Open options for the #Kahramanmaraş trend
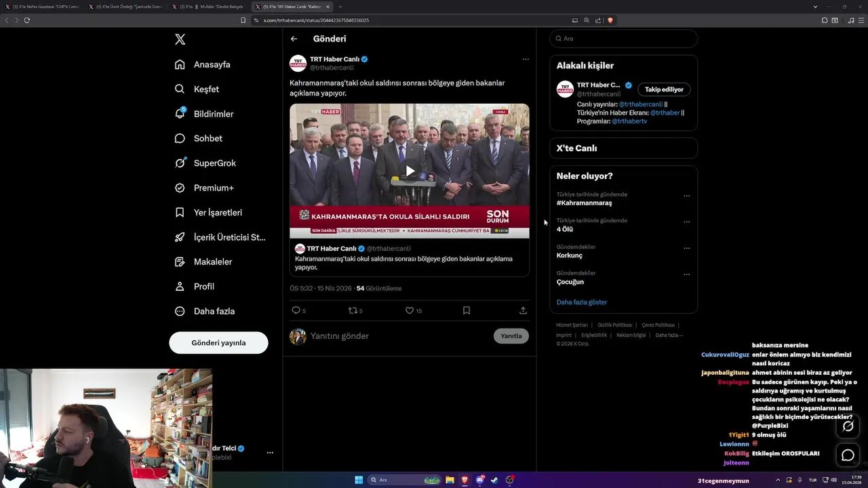Screen dimensions: 868x488 pyautogui.click(x=686, y=196)
